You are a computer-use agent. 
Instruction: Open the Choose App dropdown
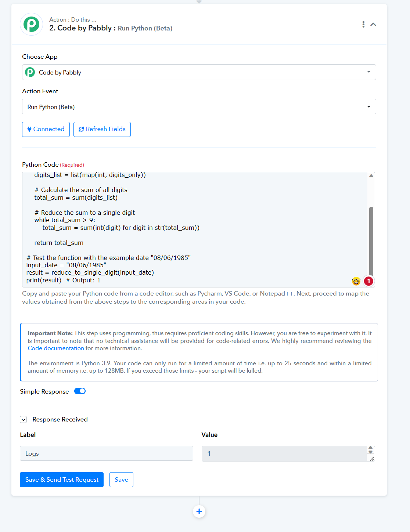click(199, 72)
